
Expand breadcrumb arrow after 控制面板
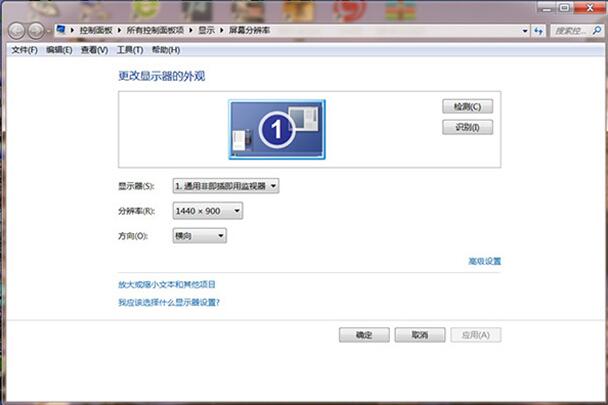click(119, 30)
